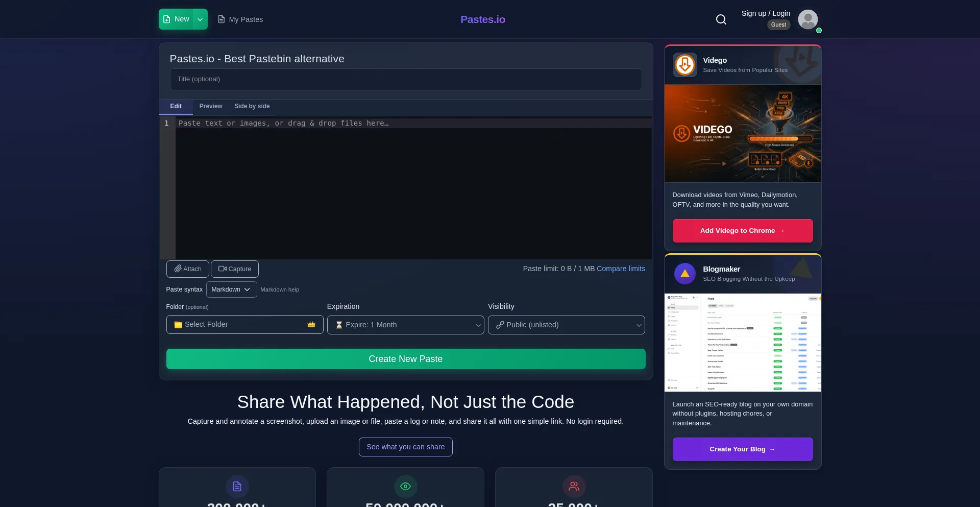980x507 pixels.
Task: Click the New paste button
Action: (x=176, y=19)
